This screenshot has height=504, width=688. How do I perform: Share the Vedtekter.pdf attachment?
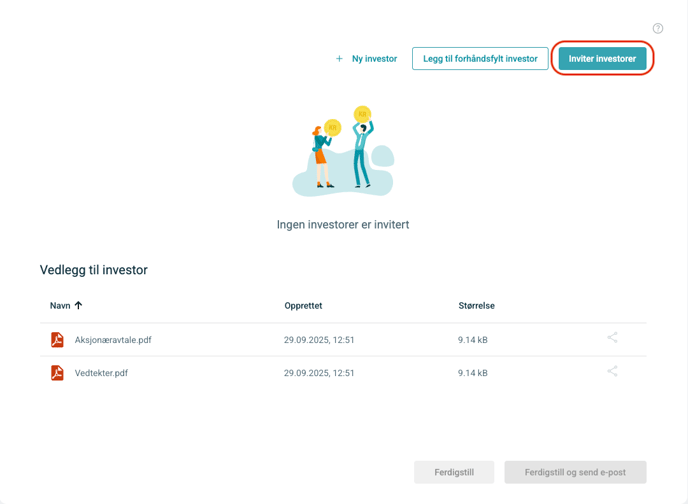click(x=612, y=371)
